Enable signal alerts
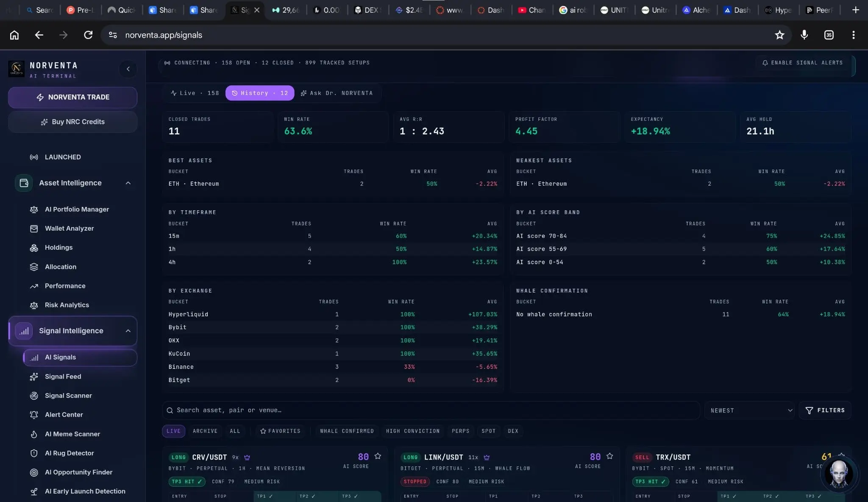This screenshot has height=502, width=868. [x=803, y=63]
